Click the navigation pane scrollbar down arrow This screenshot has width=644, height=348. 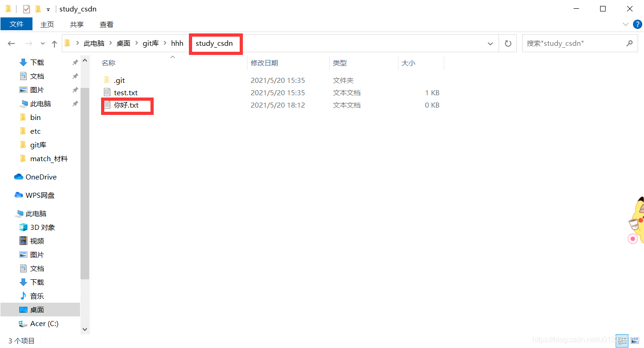pyautogui.click(x=85, y=329)
